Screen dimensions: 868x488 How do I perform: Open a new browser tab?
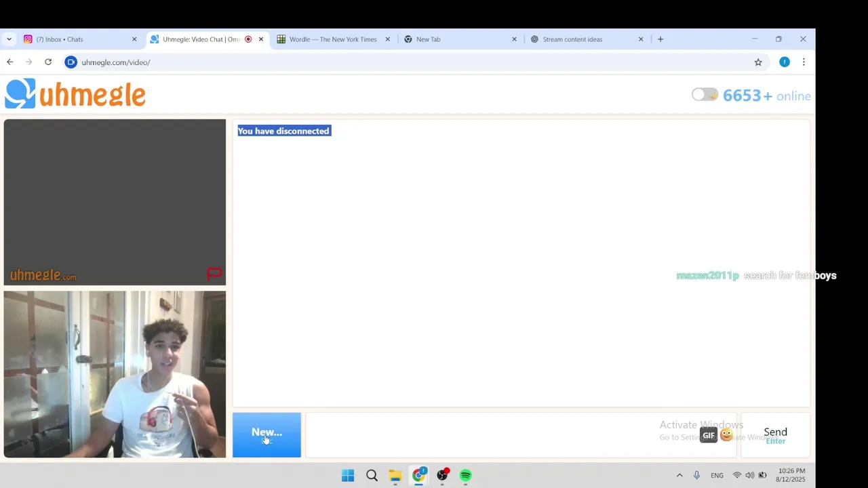tap(660, 39)
